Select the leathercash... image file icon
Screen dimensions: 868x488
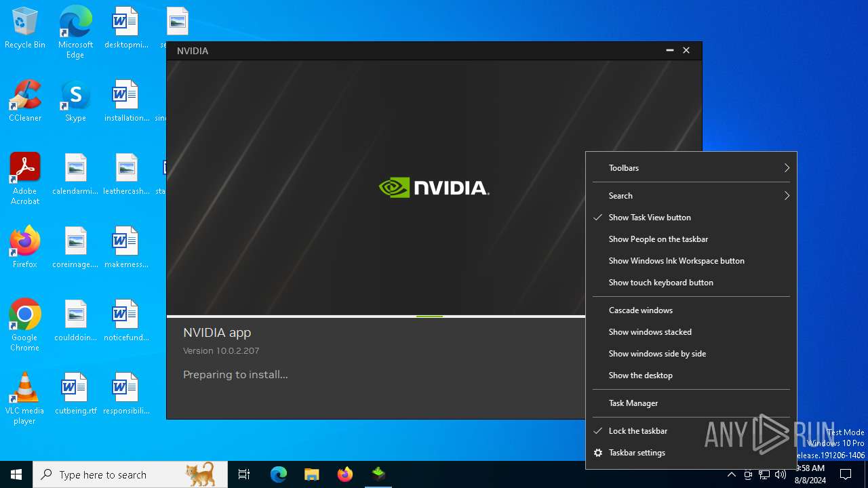tap(126, 175)
